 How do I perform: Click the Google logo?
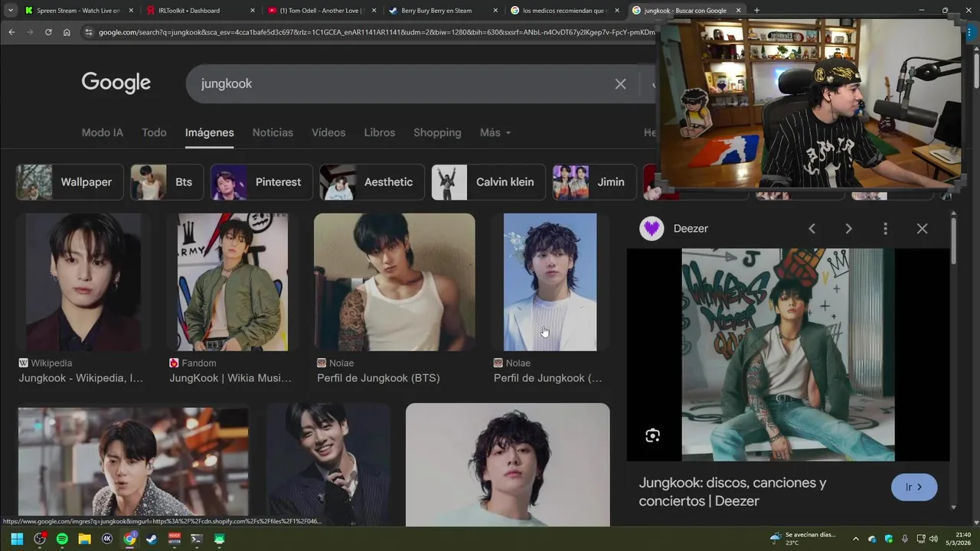coord(116,83)
